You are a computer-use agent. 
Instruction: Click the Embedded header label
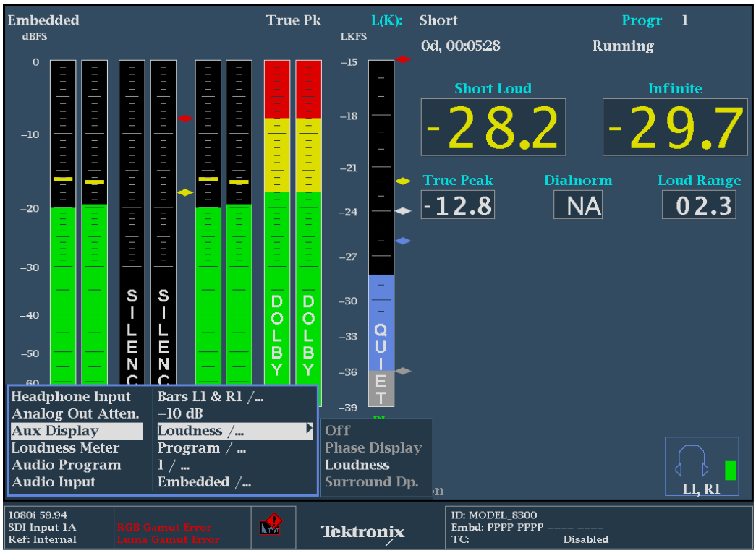pos(43,20)
